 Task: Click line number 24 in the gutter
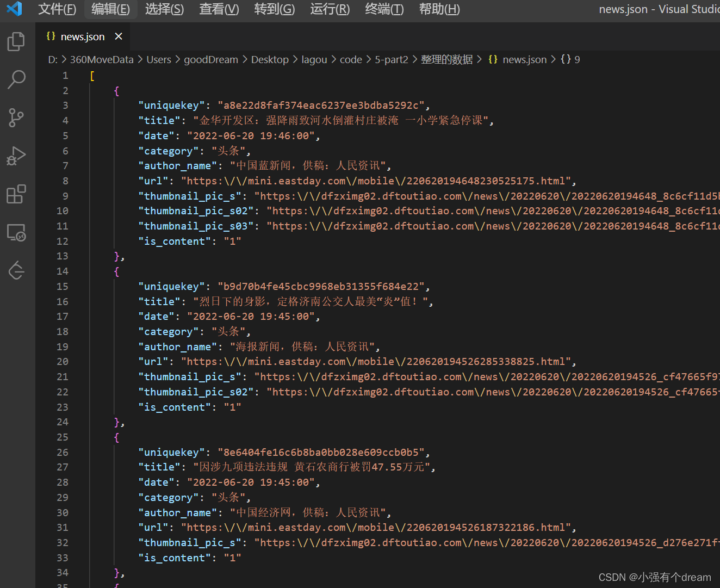[63, 422]
